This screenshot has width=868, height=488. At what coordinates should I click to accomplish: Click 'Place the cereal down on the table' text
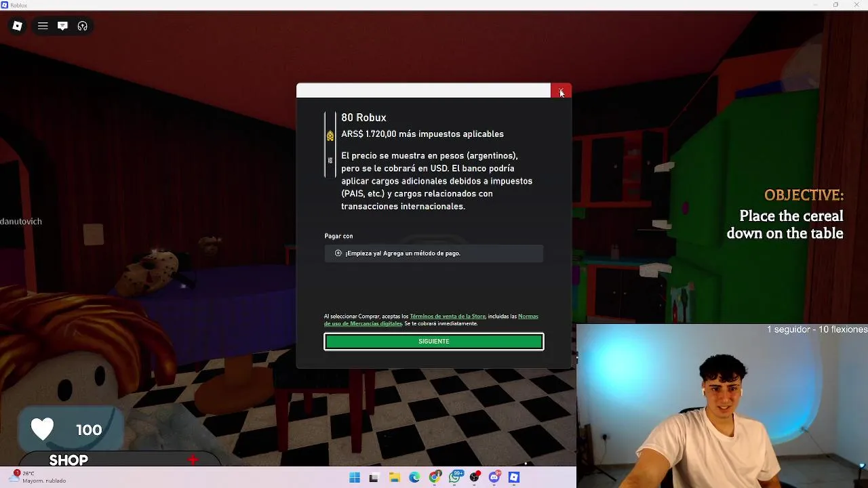pos(785,224)
